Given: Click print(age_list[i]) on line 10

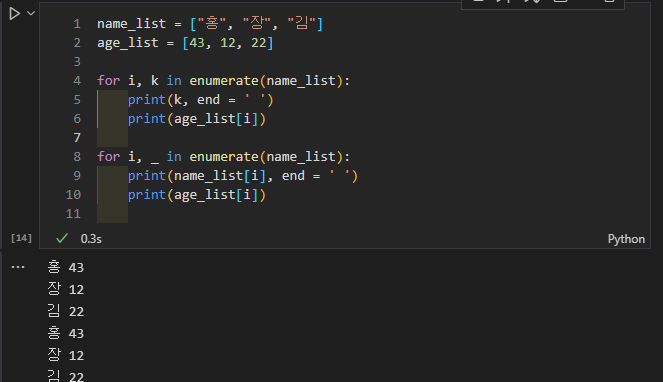Looking at the screenshot, I should (x=197, y=195).
